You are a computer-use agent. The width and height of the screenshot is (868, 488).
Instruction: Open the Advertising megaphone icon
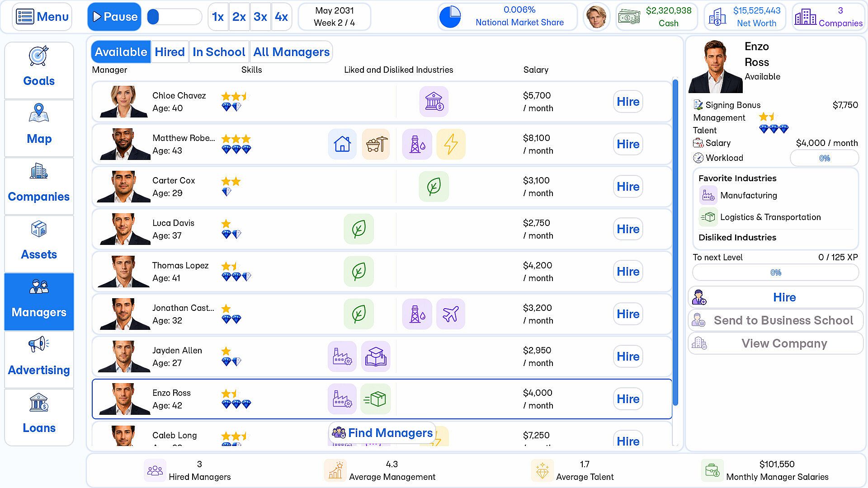[x=39, y=344]
